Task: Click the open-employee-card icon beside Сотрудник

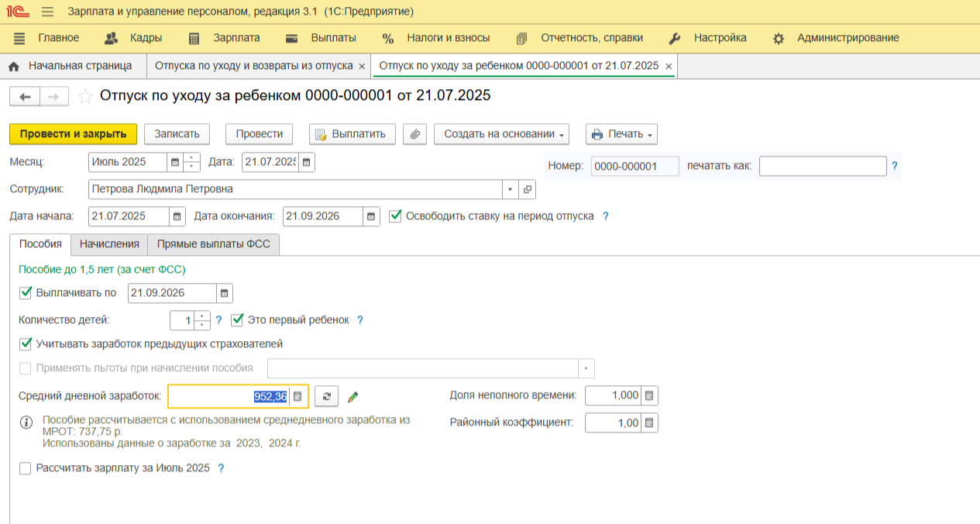Action: [528, 189]
